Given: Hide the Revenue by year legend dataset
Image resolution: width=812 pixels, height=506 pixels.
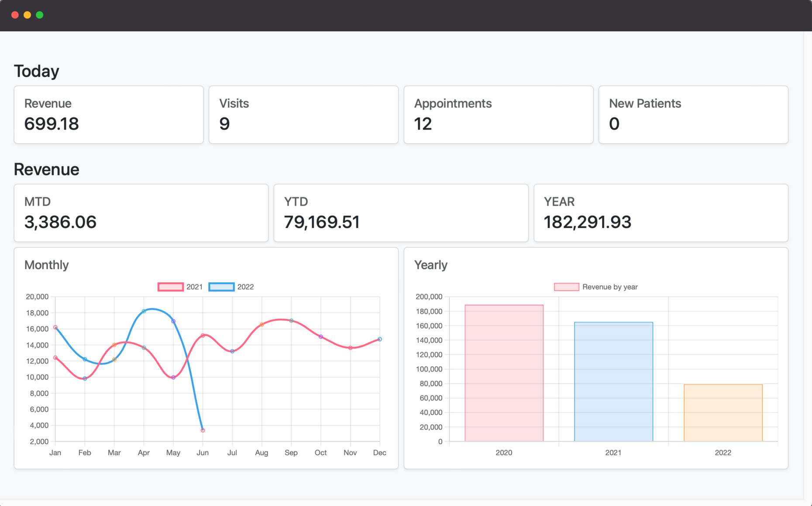Looking at the screenshot, I should point(595,287).
